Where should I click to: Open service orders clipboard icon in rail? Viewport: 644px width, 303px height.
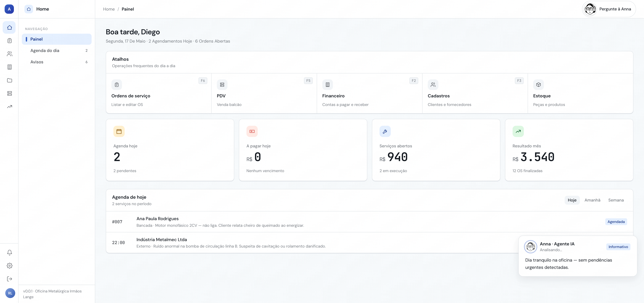[x=9, y=41]
